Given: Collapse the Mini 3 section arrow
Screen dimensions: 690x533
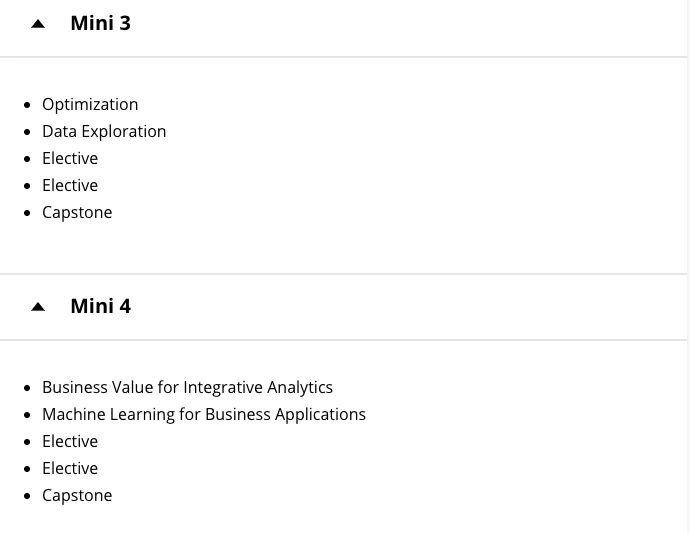Looking at the screenshot, I should (x=38, y=24).
